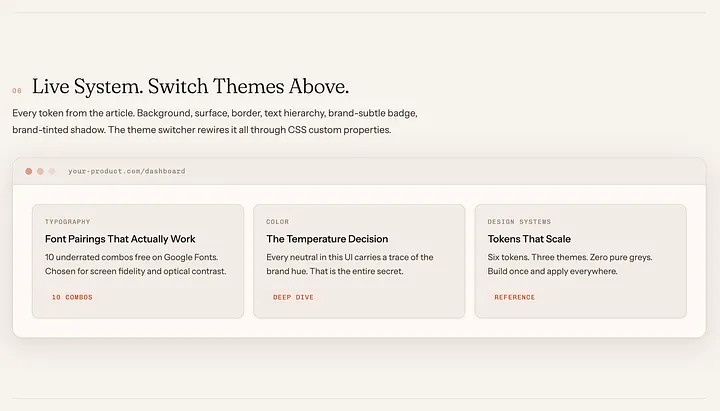Click the red window dot in mock browser
This screenshot has width=720, height=411.
coord(28,171)
